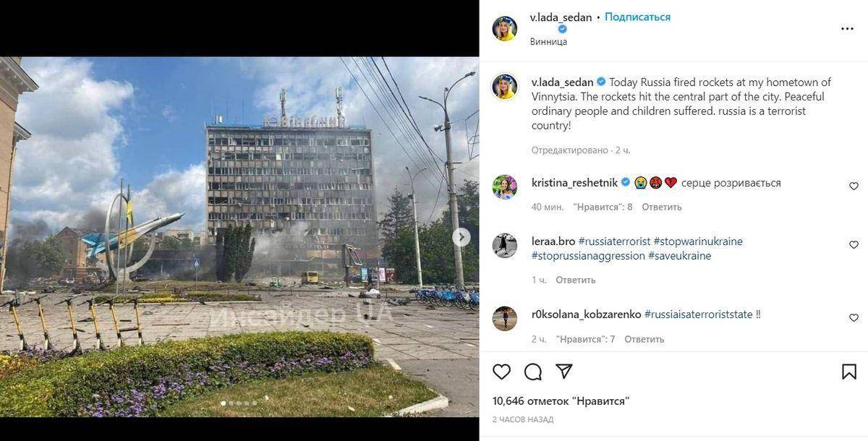Open three-dot more options menu
Image resolution: width=868 pixels, height=441 pixels.
[x=847, y=29]
